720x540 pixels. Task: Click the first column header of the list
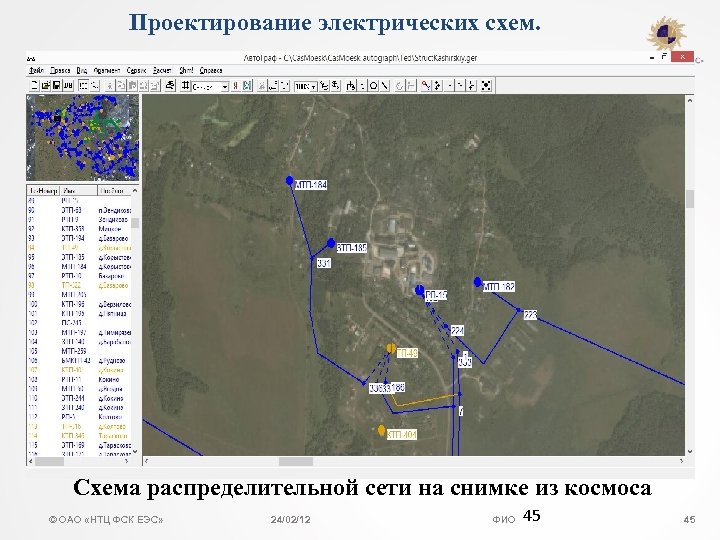tap(44, 191)
